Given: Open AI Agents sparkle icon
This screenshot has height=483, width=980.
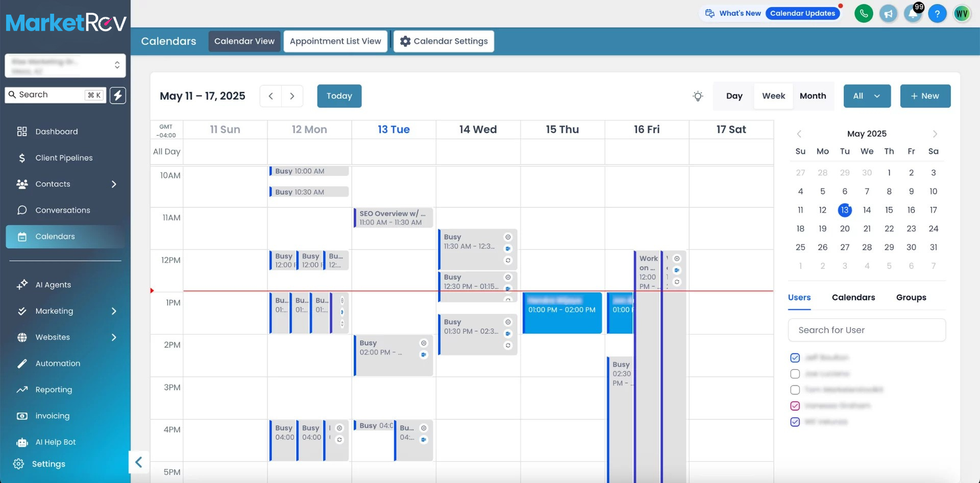Looking at the screenshot, I should pyautogui.click(x=22, y=285).
